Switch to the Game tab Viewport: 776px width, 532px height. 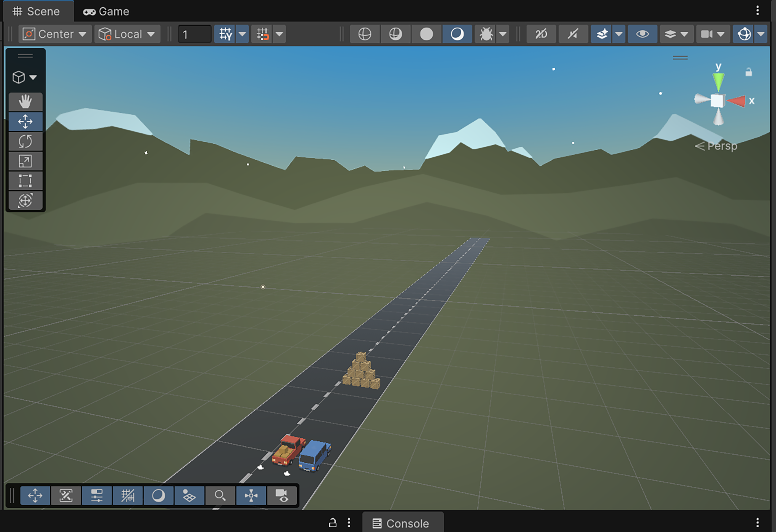pyautogui.click(x=106, y=11)
